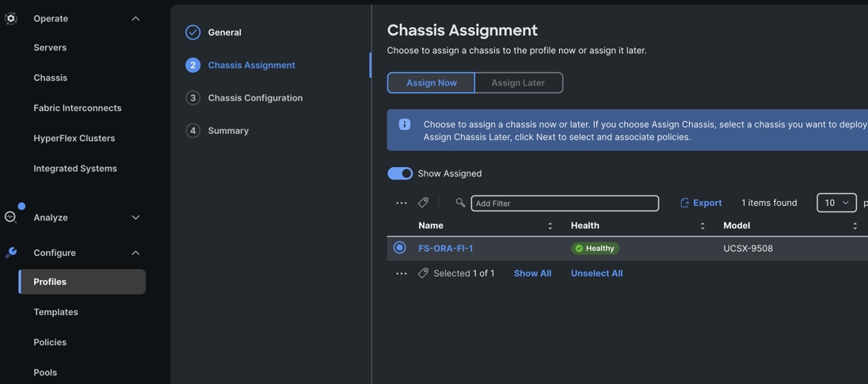Sort the table by Name column
Viewport: 868px width, 384px height.
(550, 226)
